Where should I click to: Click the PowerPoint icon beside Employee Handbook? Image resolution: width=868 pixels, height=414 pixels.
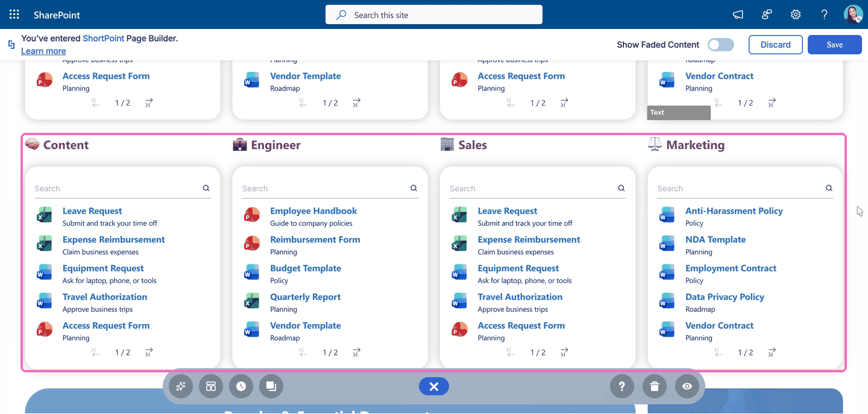251,215
